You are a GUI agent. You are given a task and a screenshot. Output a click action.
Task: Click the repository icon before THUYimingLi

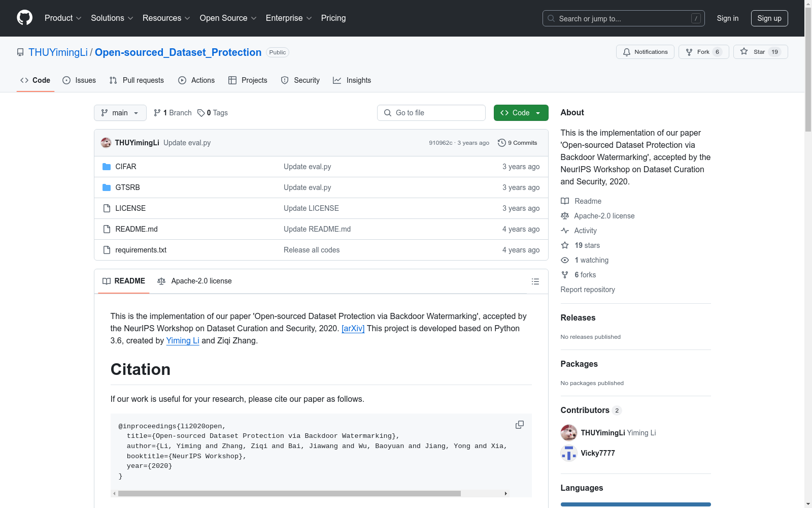coord(20,52)
